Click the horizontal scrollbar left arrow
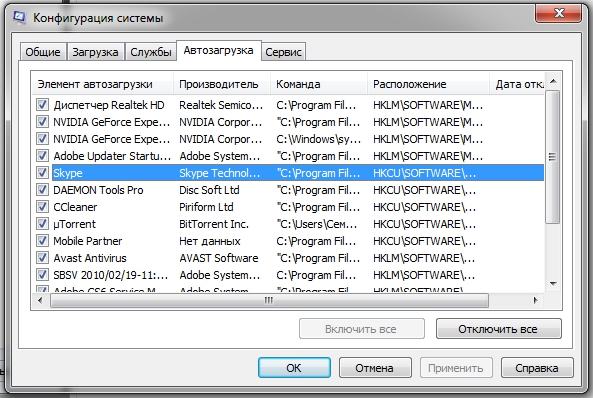This screenshot has width=593, height=398. pos(40,300)
